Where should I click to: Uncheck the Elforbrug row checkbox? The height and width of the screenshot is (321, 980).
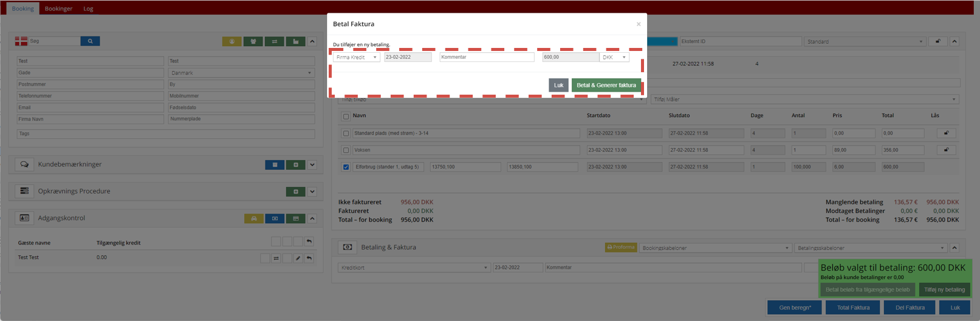(346, 167)
